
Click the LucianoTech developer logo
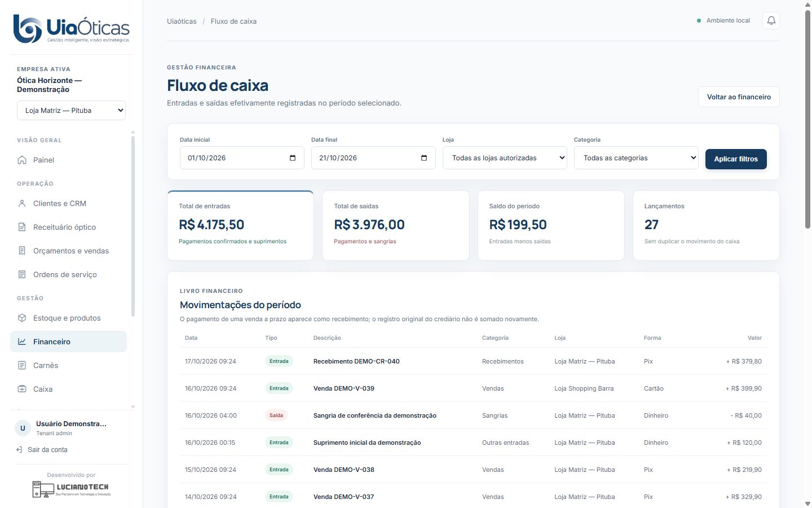coord(71,489)
